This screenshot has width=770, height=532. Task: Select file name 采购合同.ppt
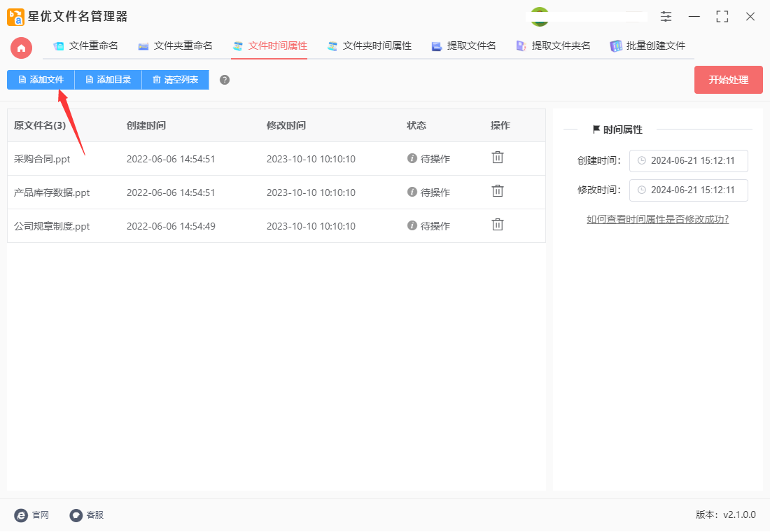pos(42,159)
